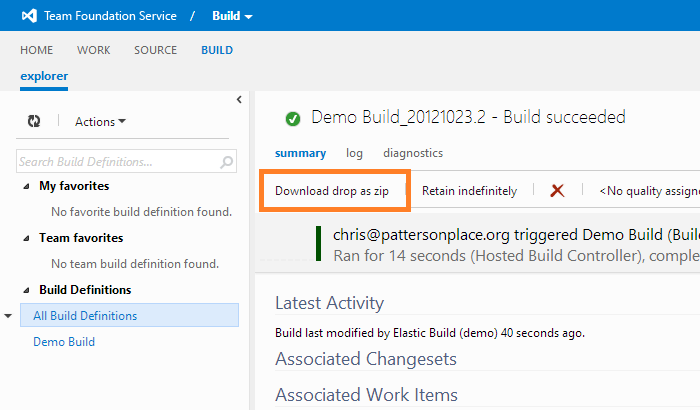Collapse the My favorites section
The image size is (700, 410).
click(x=26, y=186)
